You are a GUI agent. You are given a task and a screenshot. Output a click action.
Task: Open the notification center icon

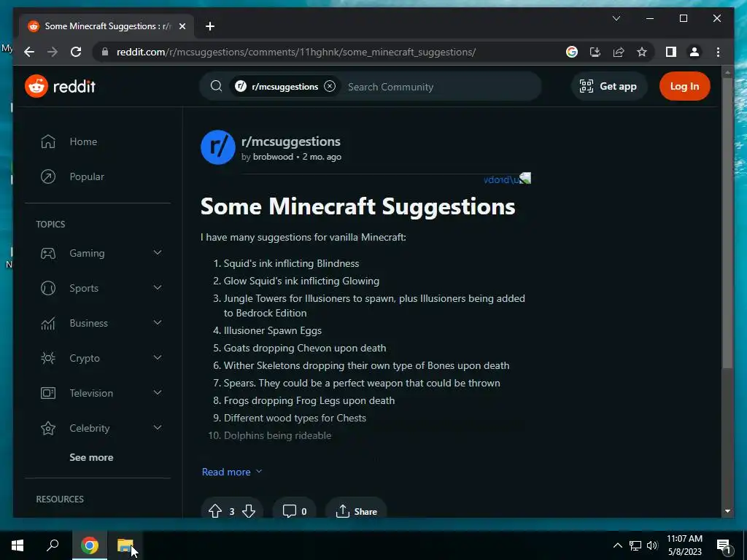(724, 545)
